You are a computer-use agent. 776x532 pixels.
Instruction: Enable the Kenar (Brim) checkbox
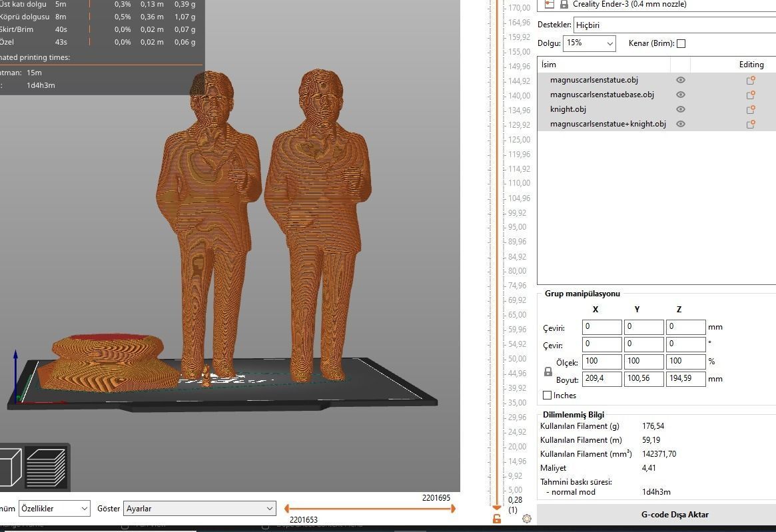pyautogui.click(x=681, y=43)
